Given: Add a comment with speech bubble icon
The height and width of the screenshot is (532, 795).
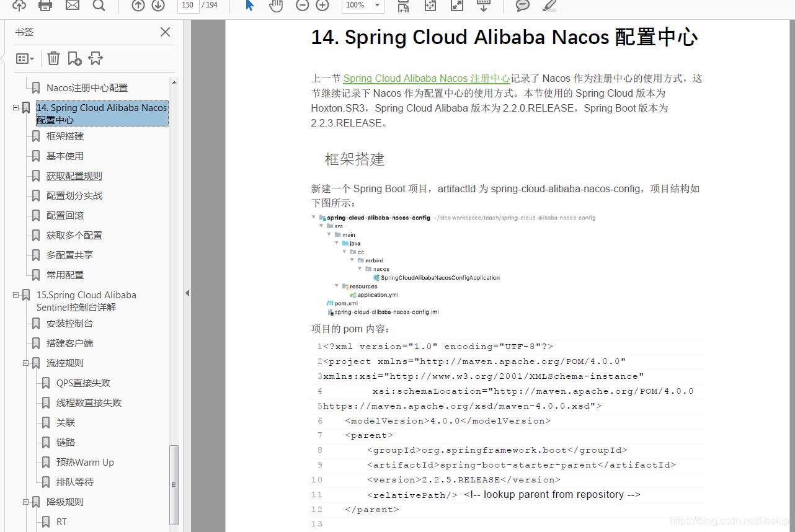Looking at the screenshot, I should (523, 5).
